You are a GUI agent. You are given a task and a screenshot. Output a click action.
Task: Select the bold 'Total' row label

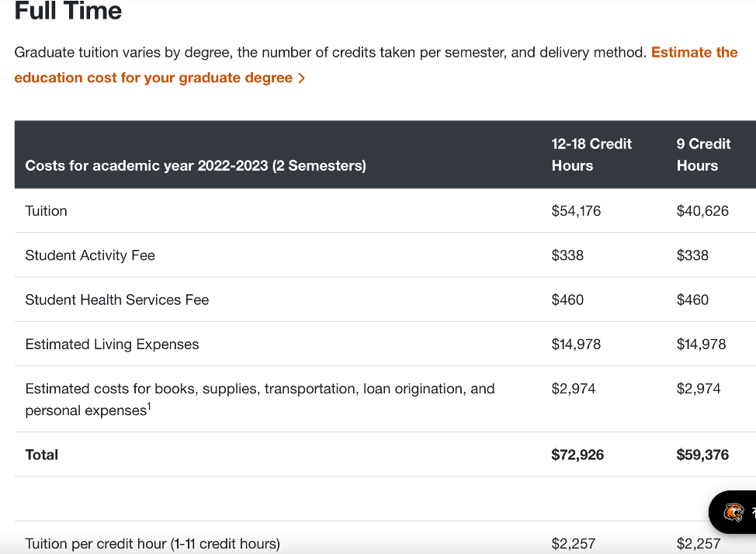42,455
